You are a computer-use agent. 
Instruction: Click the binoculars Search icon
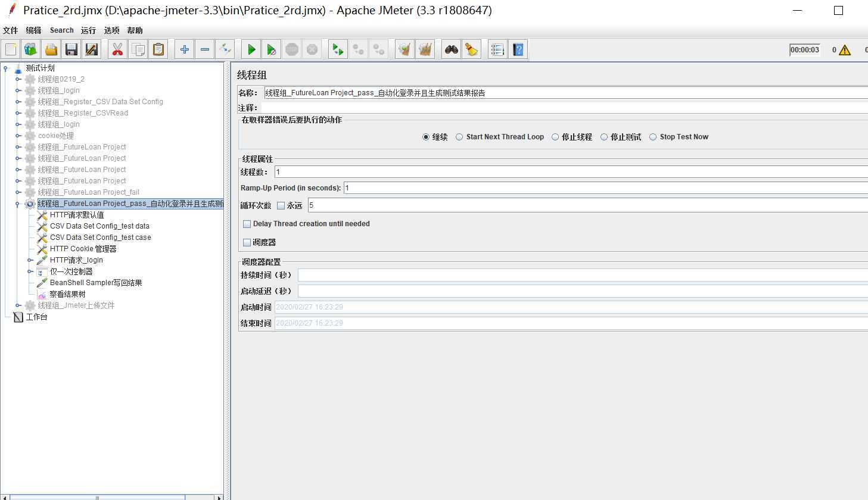tap(451, 50)
